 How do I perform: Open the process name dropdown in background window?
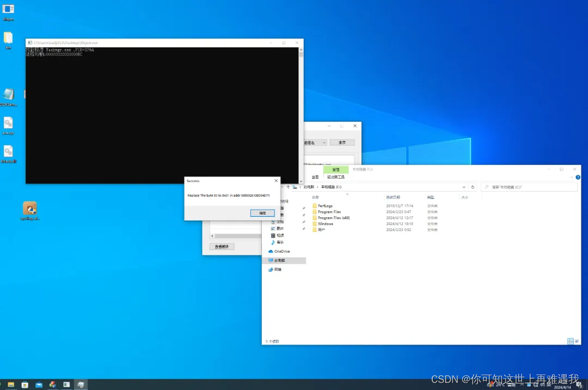[315, 143]
